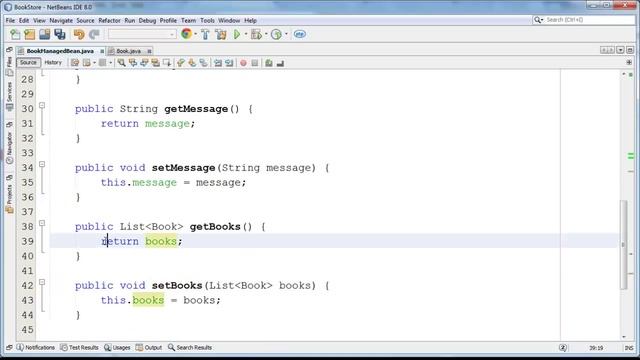Open the browser selection dropdown arrow next to Chrome
The height and width of the screenshot is (360, 640).
tap(196, 34)
